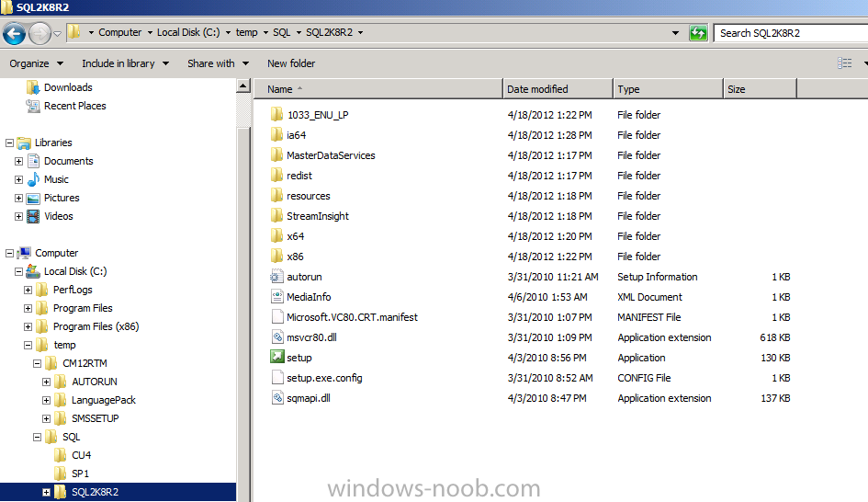Viewport: 868px width, 502px height.
Task: Open the Organize menu
Action: [36, 63]
